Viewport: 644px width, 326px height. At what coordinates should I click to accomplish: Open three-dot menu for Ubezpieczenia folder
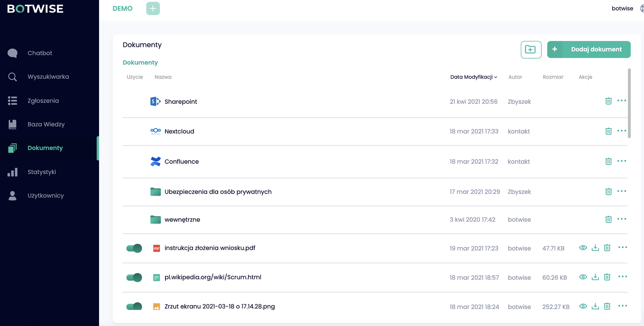(621, 191)
